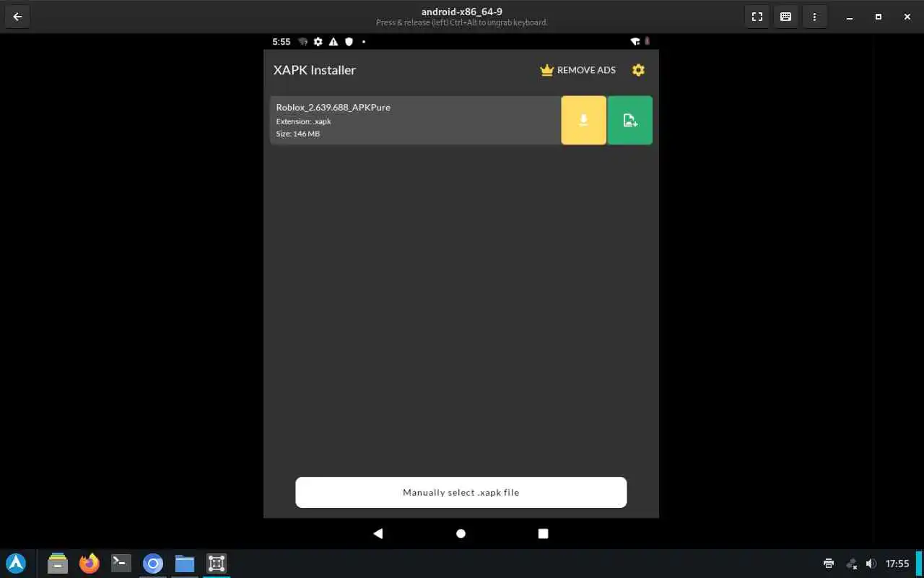The image size is (924, 578).
Task: Click android-x86_64-9 window title
Action: click(x=462, y=12)
